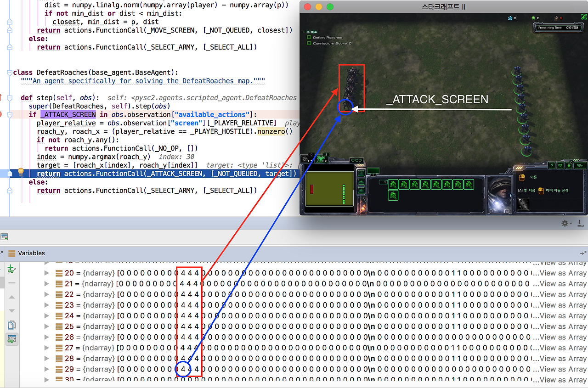
Task: Click the T ability icon in command card
Action: coord(522,203)
